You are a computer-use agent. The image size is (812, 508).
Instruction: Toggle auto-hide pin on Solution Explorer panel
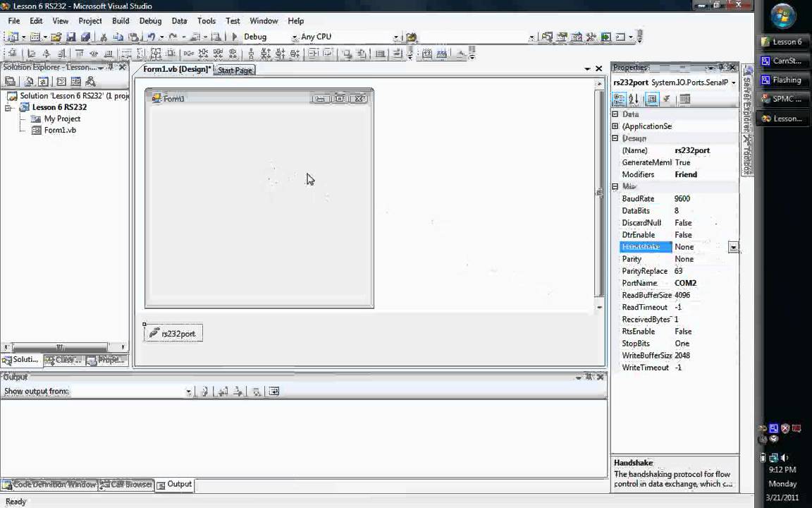coord(111,67)
